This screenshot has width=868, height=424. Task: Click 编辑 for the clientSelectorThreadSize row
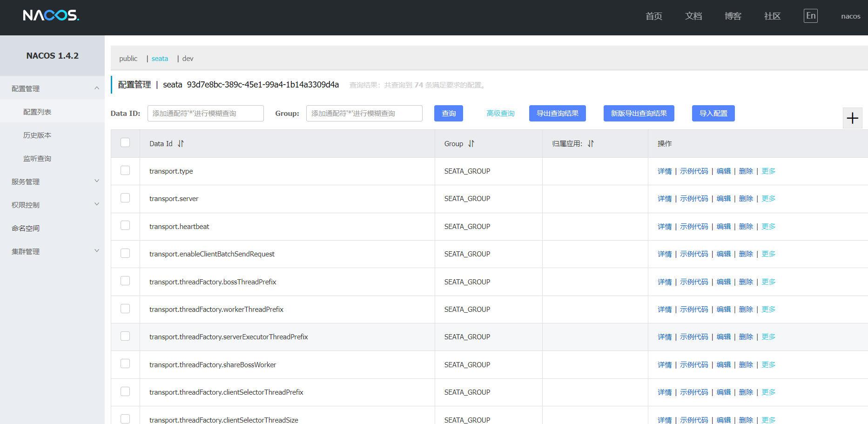click(x=724, y=420)
